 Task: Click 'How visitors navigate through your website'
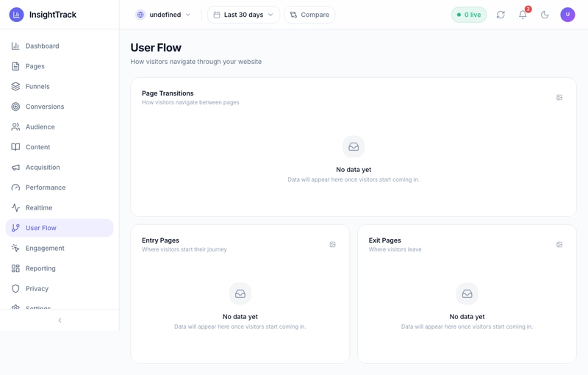coord(196,62)
